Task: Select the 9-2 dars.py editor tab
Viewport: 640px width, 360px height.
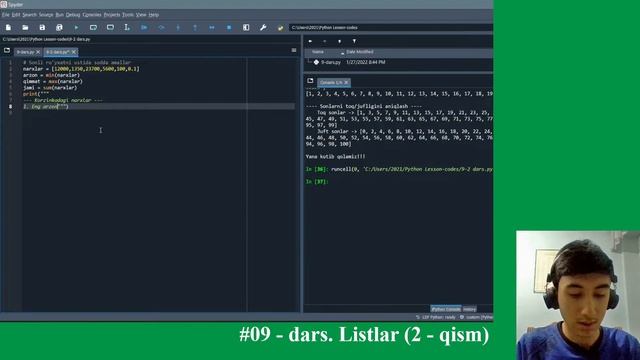Action: coord(58,52)
